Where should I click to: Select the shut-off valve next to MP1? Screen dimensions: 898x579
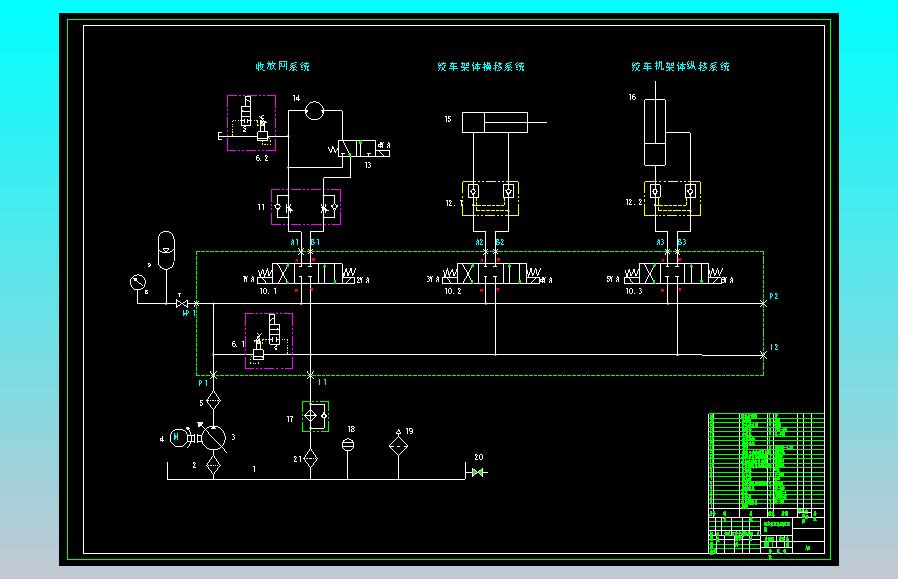[182, 303]
